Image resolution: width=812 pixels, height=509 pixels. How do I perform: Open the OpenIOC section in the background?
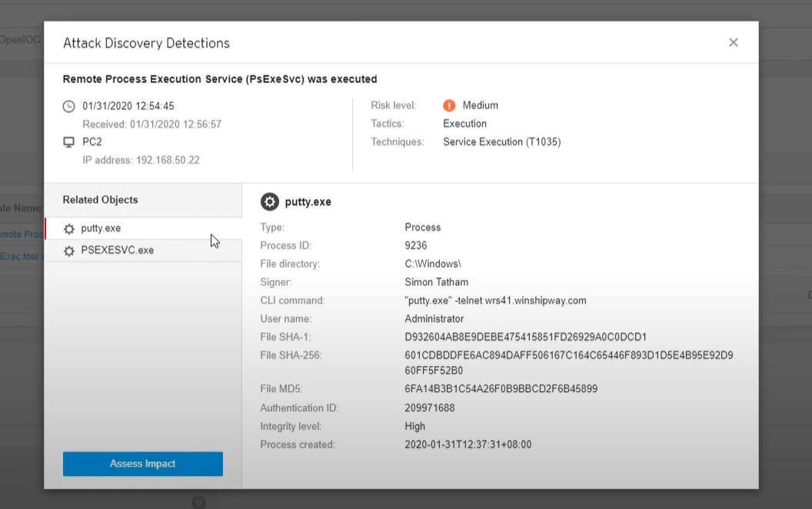(x=19, y=38)
